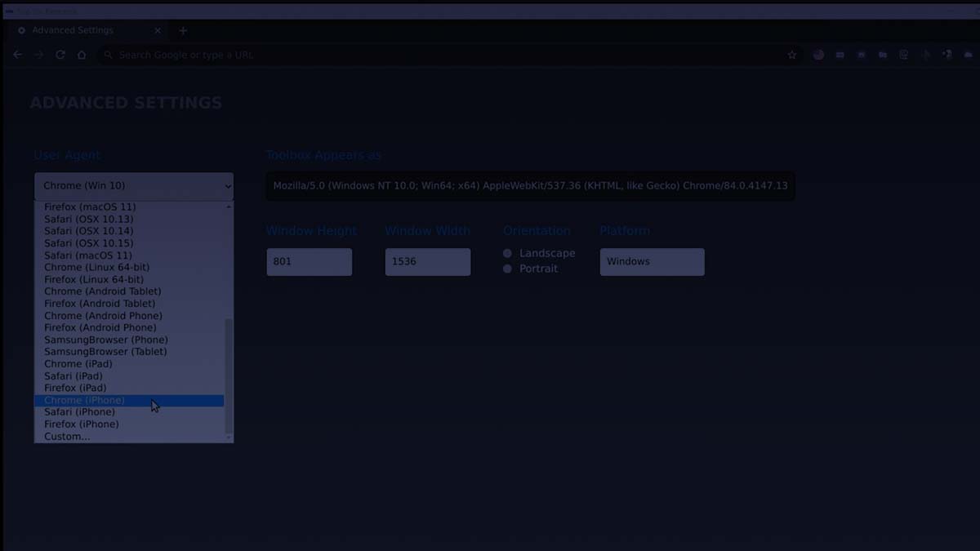Select the Landscape orientation radio button
Viewport: 980px width, 551px height.
pyautogui.click(x=508, y=254)
